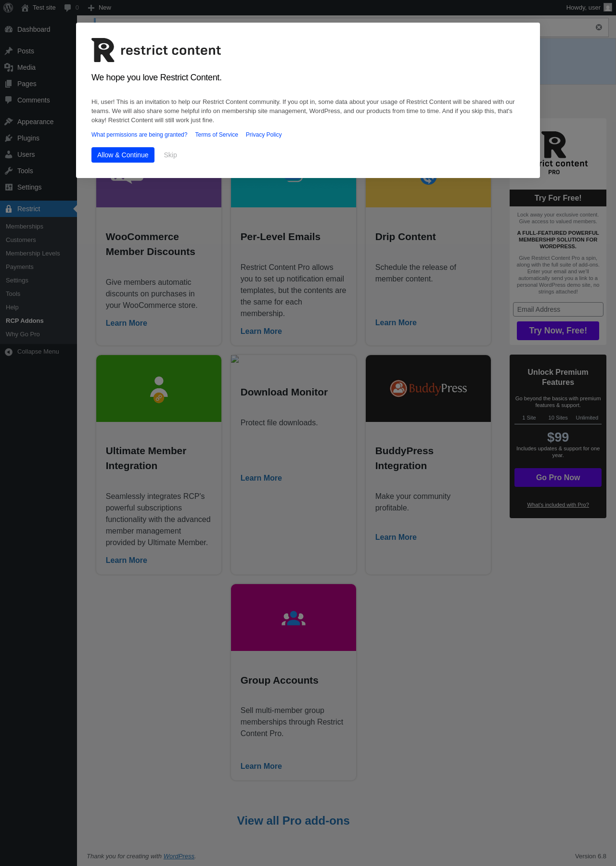Viewport: 616px width, 866px height.
Task: Click the Restrict Content Pro sidebar logo
Action: [x=558, y=153]
